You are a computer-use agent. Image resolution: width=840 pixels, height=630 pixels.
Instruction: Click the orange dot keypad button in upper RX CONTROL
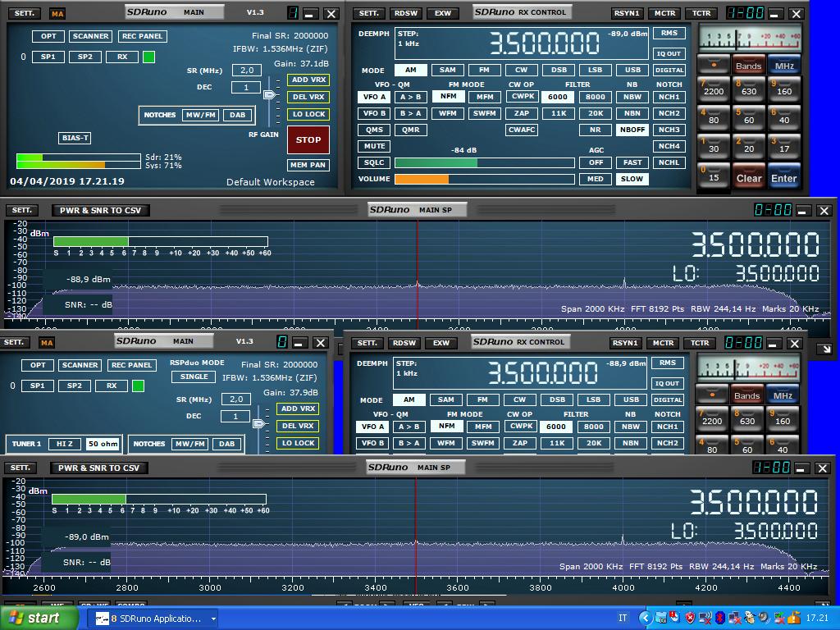714,66
